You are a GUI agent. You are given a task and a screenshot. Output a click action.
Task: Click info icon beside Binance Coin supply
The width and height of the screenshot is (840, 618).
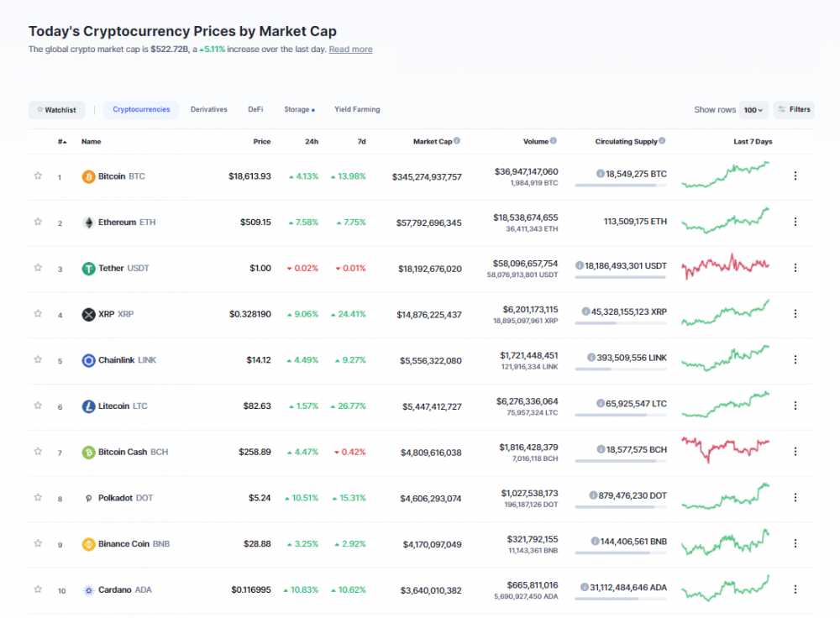coord(596,542)
